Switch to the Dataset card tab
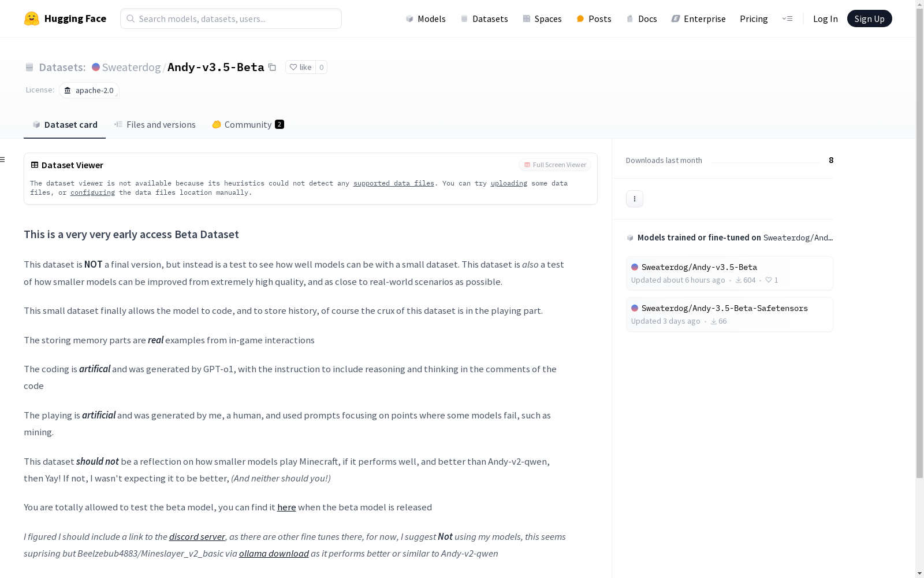Image resolution: width=924 pixels, height=578 pixels. click(x=65, y=125)
